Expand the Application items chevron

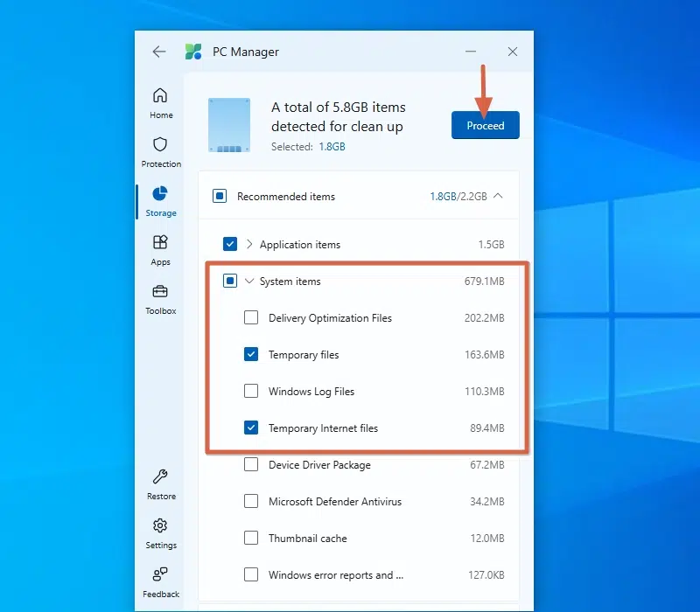[x=249, y=245]
